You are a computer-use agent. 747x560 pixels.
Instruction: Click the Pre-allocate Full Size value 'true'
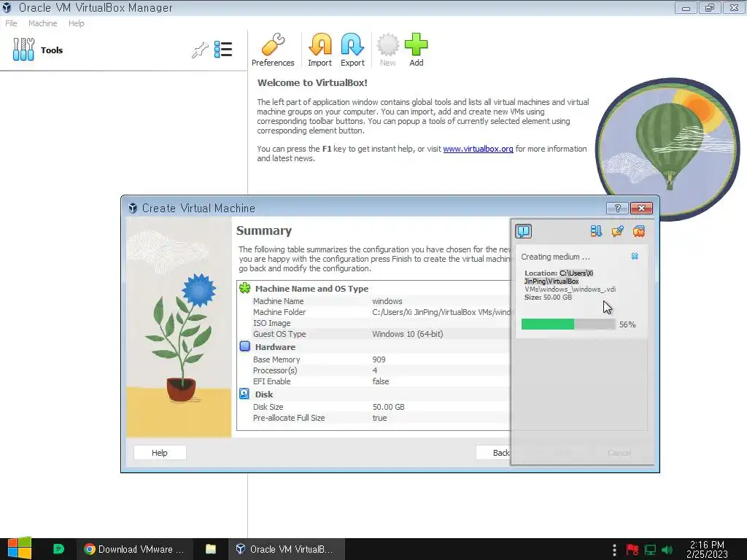[x=379, y=418]
